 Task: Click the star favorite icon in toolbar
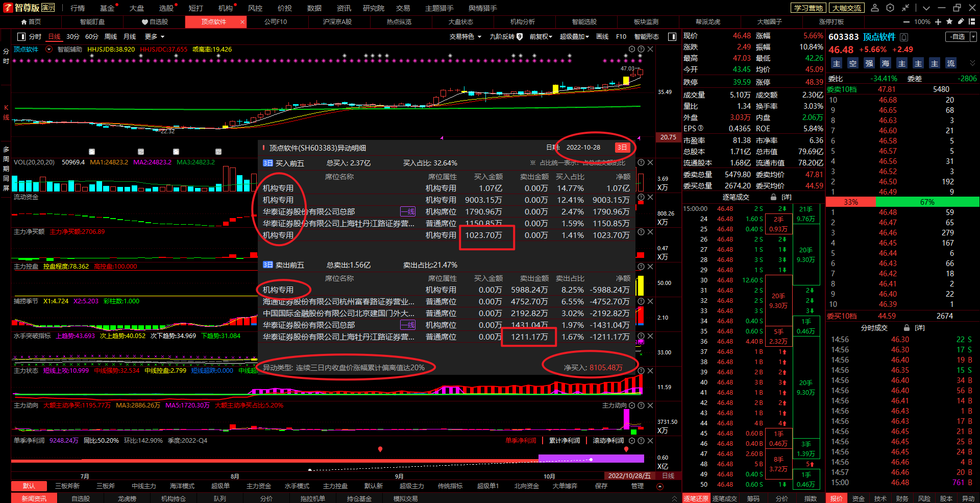(x=949, y=21)
